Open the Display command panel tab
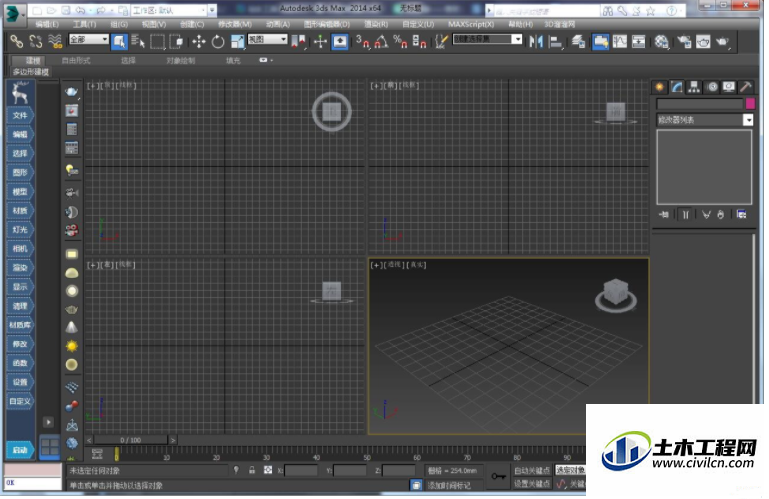This screenshot has height=499, width=769. [x=729, y=87]
